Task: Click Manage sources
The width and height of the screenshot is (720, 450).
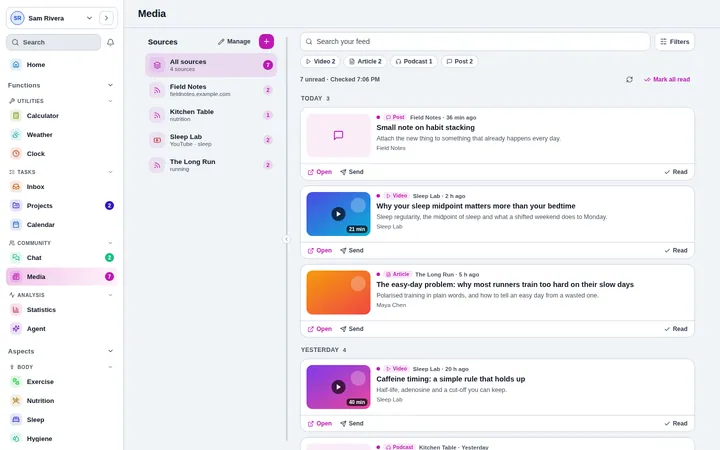Action: click(x=234, y=42)
